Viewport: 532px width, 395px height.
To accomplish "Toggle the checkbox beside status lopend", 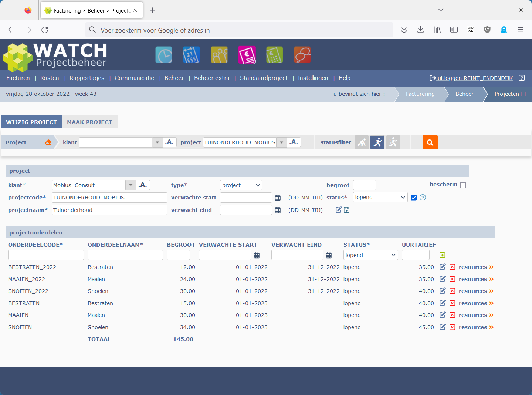I will [x=414, y=197].
